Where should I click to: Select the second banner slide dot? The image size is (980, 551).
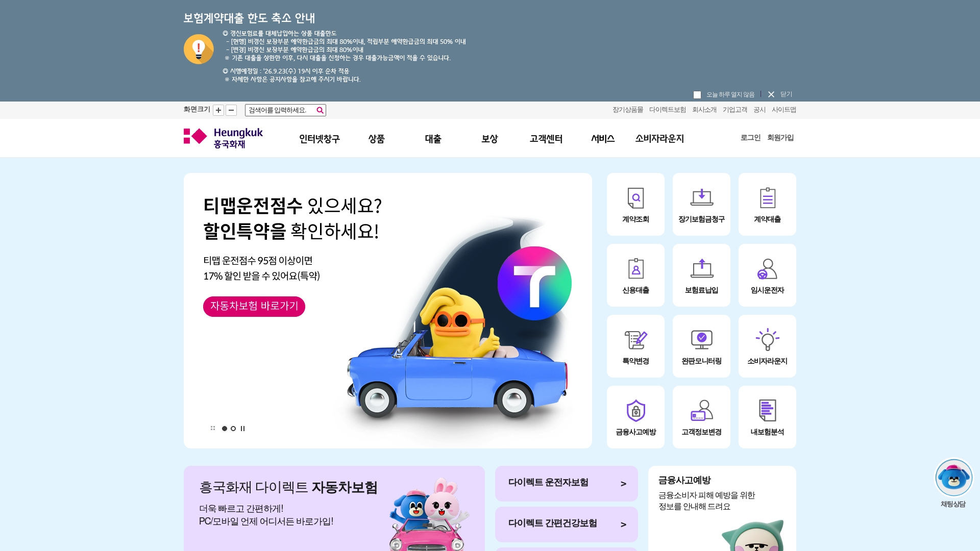pos(233,429)
